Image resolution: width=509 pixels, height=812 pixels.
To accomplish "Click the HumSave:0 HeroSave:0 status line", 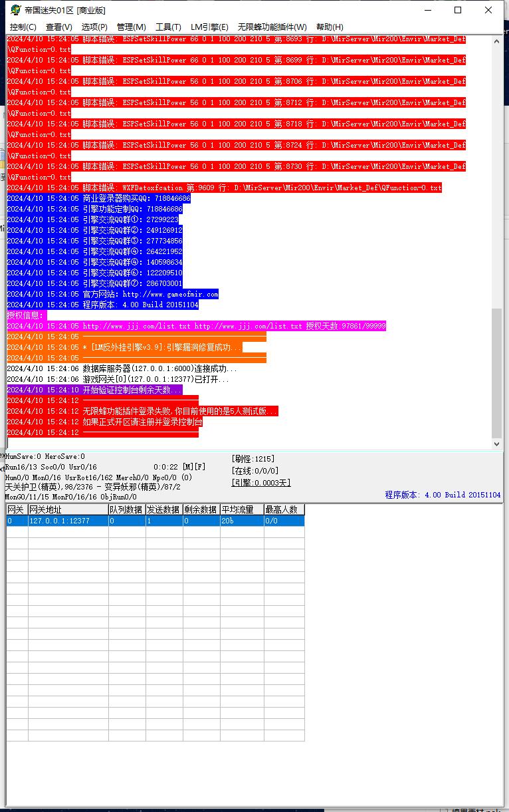I will point(45,456).
